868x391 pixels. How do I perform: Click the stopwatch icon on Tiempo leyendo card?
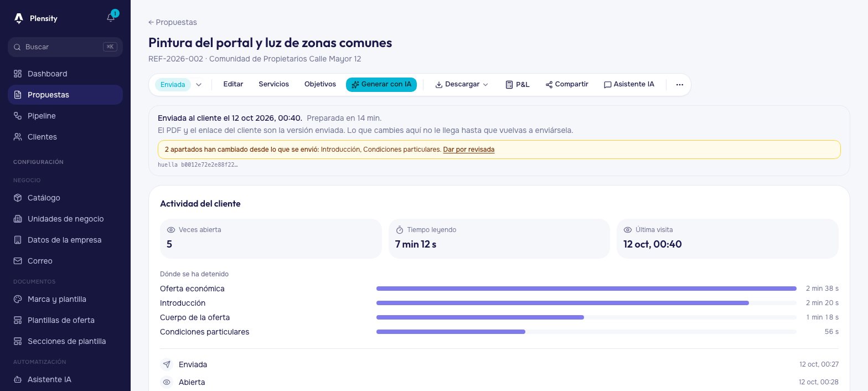point(400,229)
